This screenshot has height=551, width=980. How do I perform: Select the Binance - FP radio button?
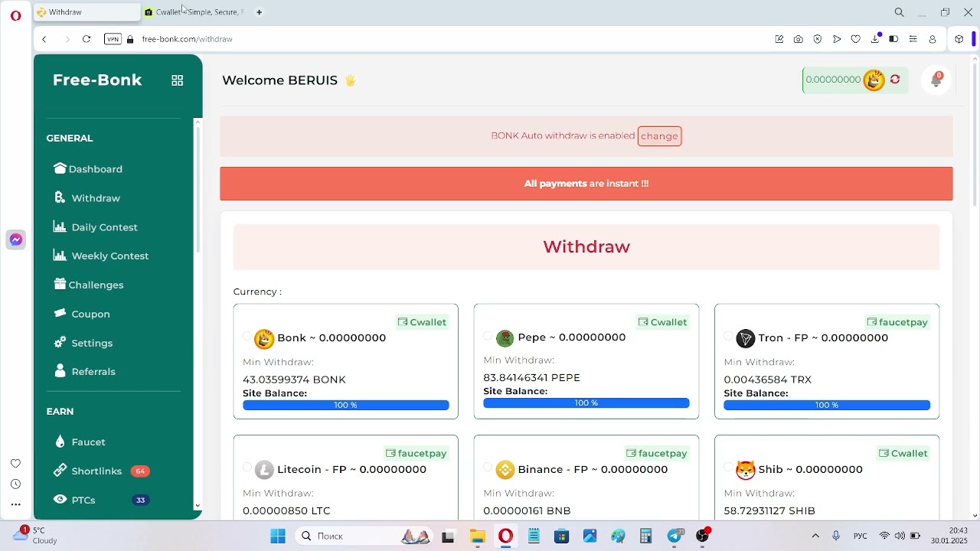(488, 467)
